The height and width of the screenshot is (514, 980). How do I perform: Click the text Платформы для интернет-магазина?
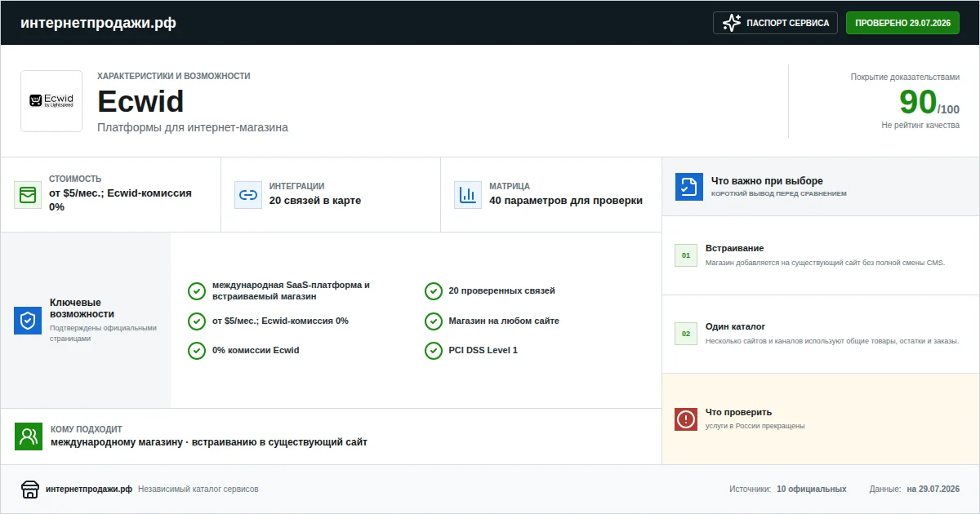click(193, 127)
